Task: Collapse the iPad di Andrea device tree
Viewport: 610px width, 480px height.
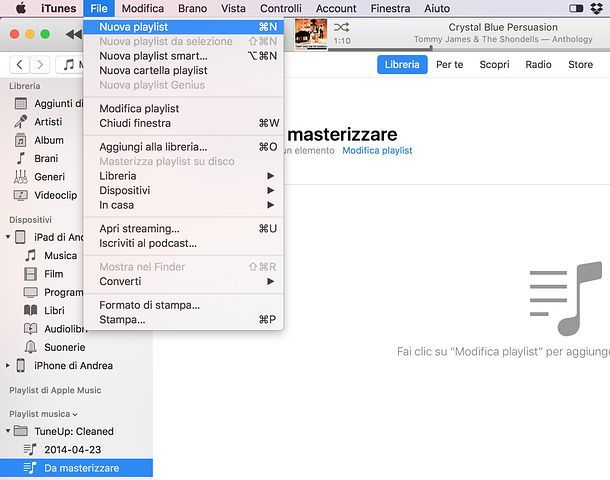Action: [10, 237]
